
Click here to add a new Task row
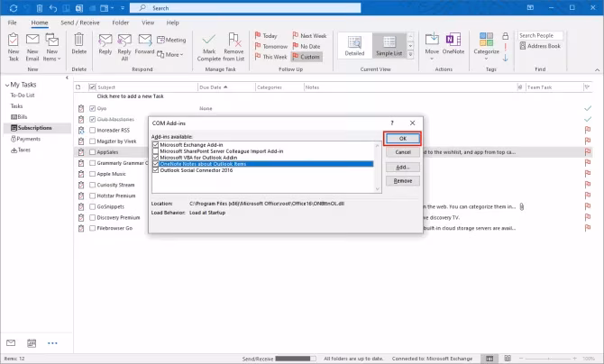pos(130,96)
